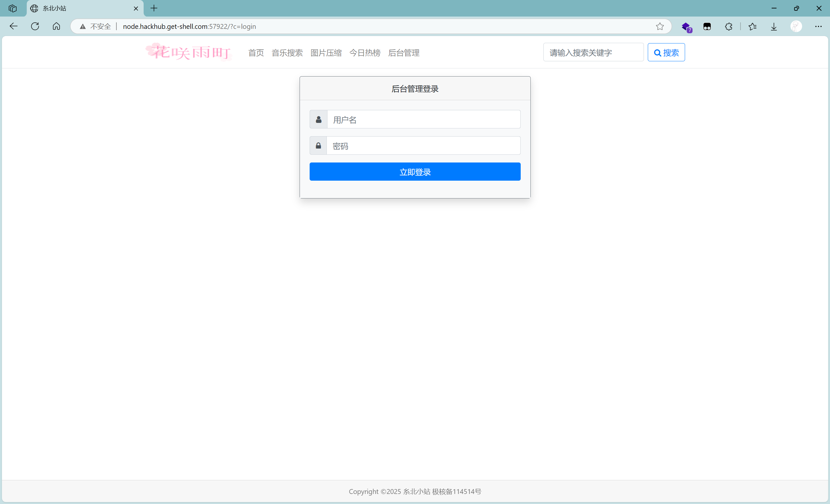Image resolution: width=830 pixels, height=504 pixels.
Task: Click the browser back navigation arrow
Action: click(x=14, y=26)
